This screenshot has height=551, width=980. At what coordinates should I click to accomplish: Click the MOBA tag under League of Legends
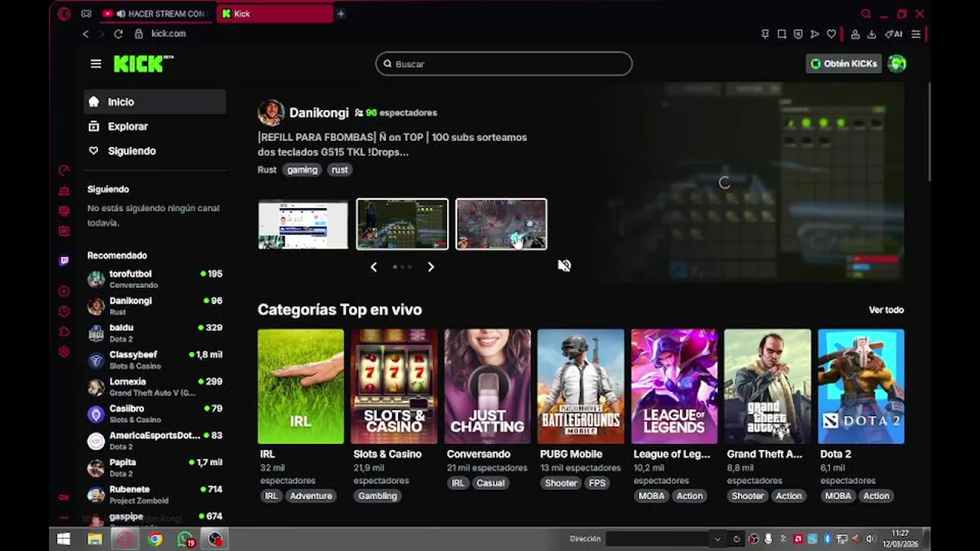pos(652,496)
